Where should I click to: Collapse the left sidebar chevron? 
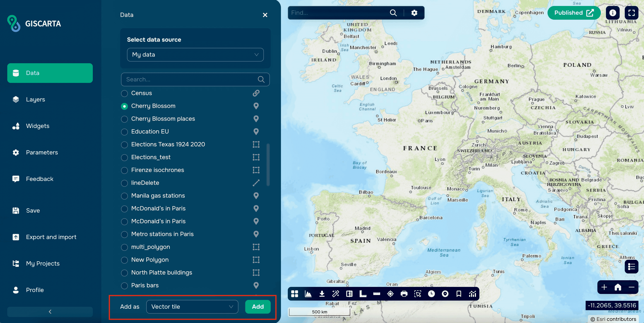point(50,311)
